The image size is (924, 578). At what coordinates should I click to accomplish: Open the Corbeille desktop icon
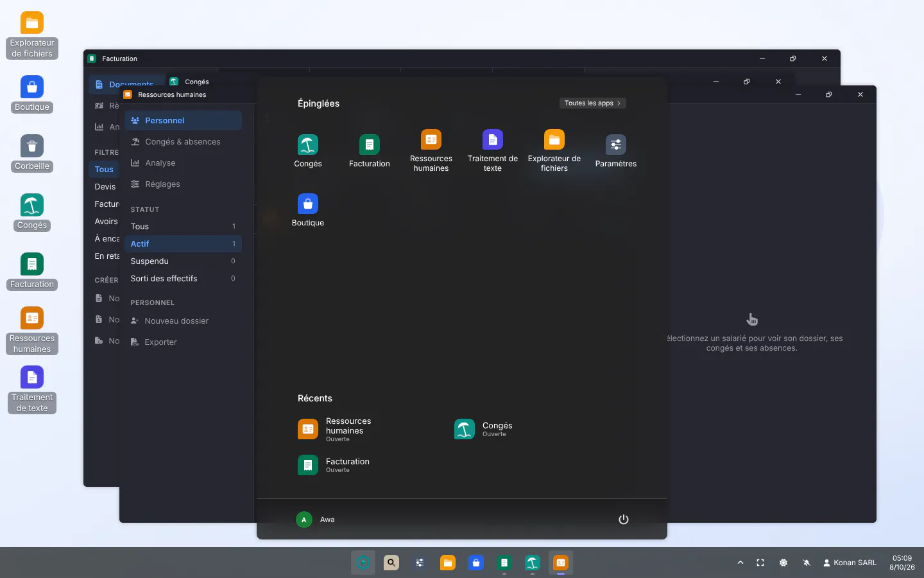pos(32,153)
